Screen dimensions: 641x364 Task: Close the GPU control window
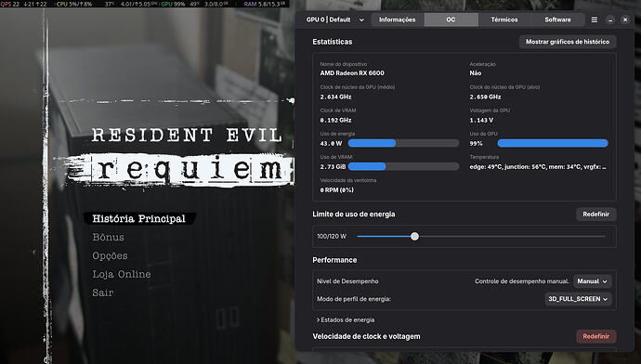point(625,19)
